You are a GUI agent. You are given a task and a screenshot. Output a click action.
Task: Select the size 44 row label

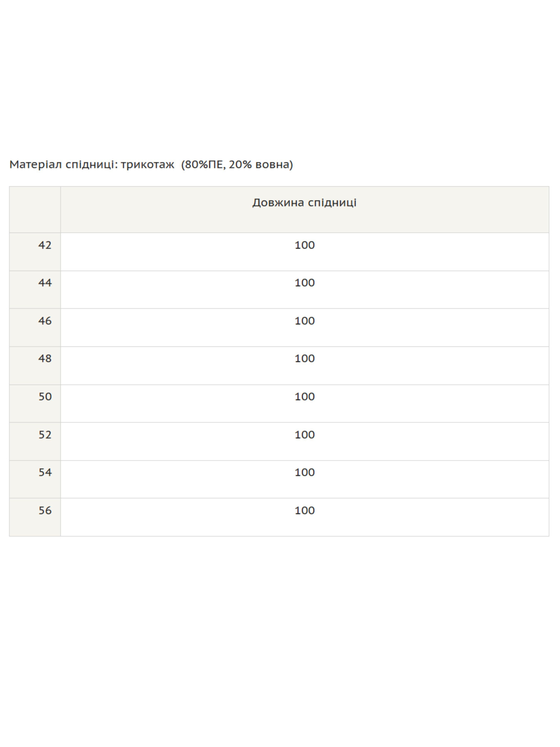tap(45, 283)
